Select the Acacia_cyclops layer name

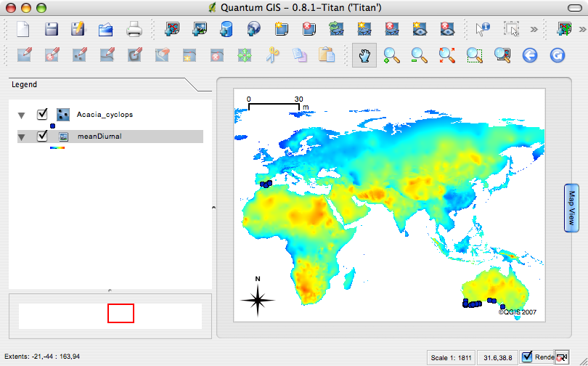click(x=105, y=115)
